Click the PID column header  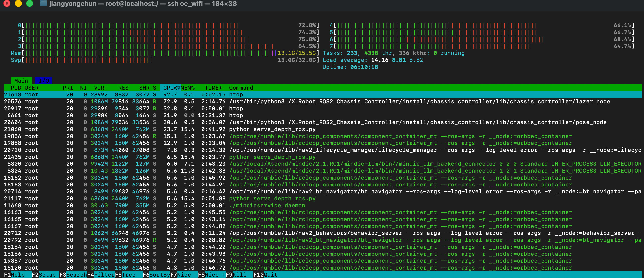(x=16, y=88)
